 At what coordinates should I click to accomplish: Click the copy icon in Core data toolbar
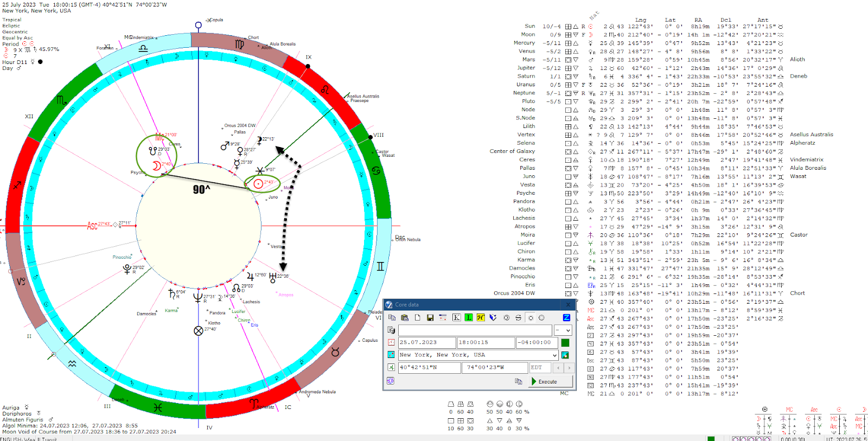[392, 317]
